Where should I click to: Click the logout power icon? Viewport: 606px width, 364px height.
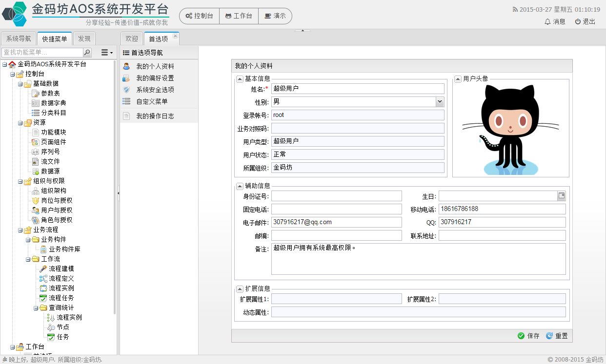point(578,21)
